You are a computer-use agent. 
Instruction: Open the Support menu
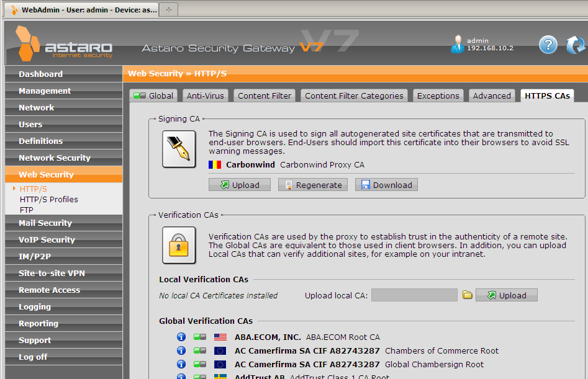point(64,340)
